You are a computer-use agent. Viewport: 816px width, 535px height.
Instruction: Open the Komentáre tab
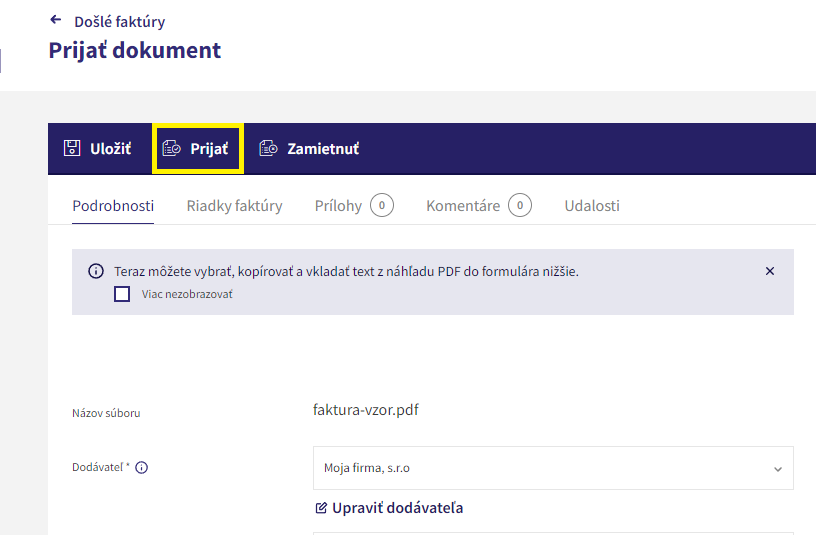tap(479, 206)
